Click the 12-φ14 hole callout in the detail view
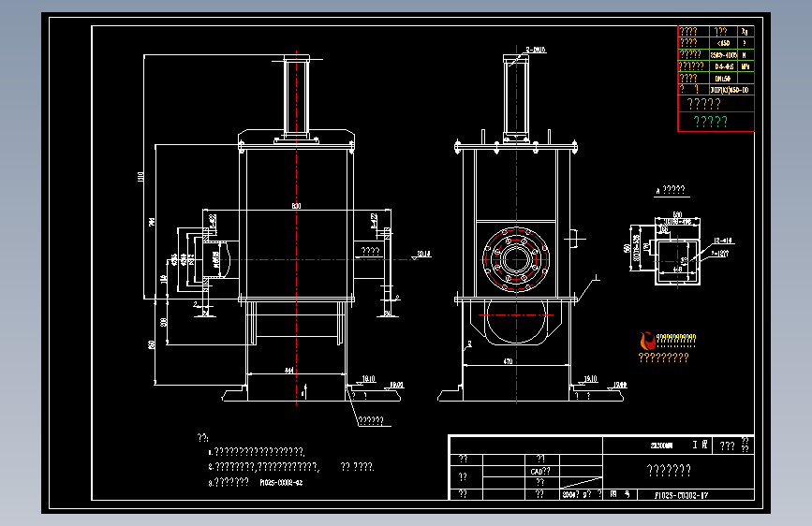812x526 pixels. 723,241
